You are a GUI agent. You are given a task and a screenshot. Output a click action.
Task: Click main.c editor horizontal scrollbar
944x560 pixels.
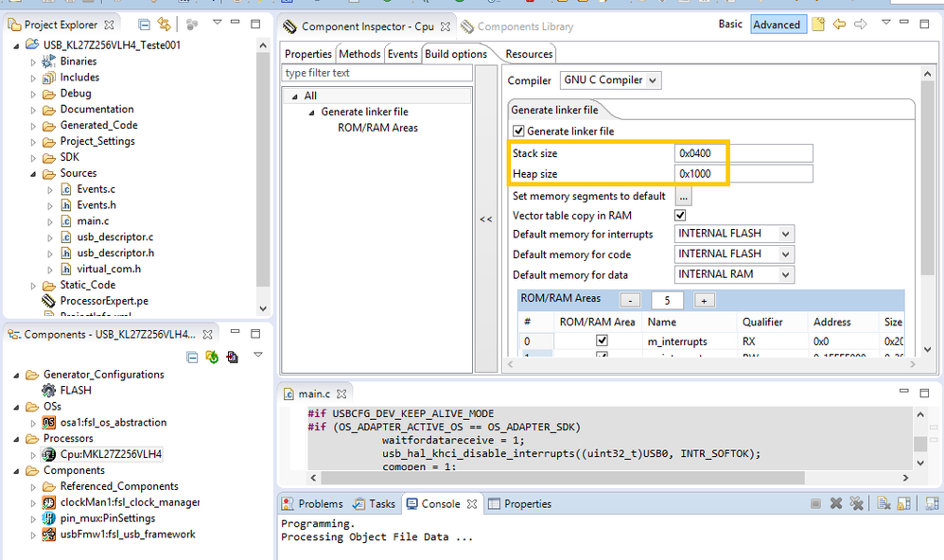pos(563,478)
